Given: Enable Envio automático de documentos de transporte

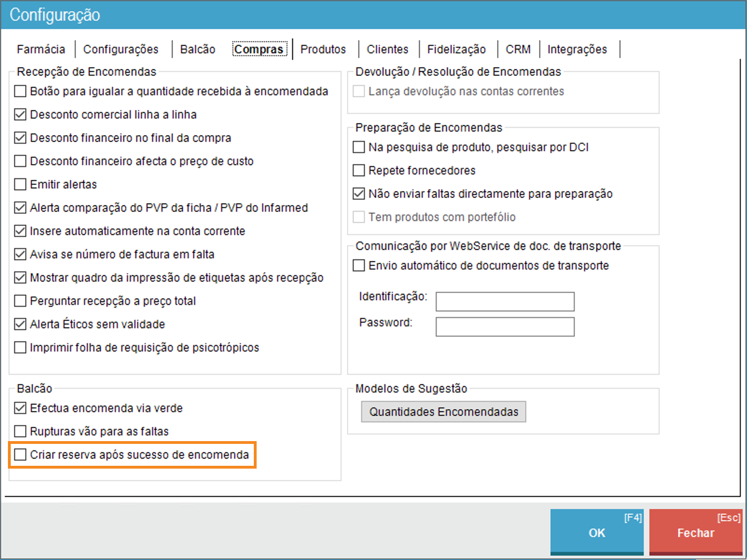Looking at the screenshot, I should pos(359,266).
